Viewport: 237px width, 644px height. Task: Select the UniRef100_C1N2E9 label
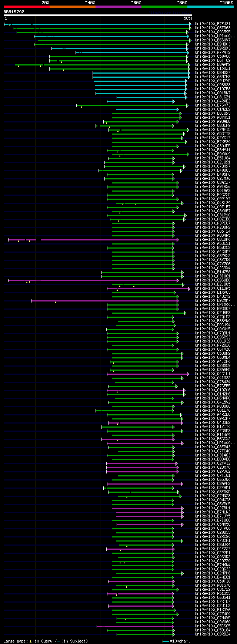(x=213, y=109)
